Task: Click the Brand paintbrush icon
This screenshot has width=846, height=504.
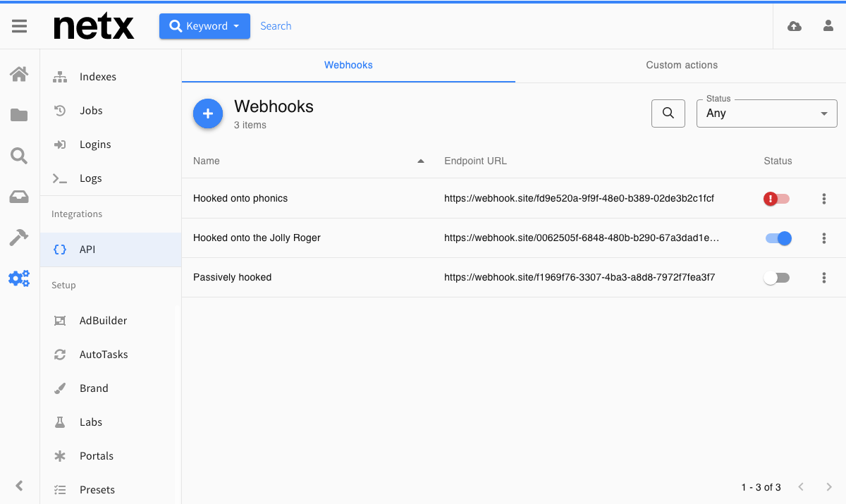Action: pos(60,388)
